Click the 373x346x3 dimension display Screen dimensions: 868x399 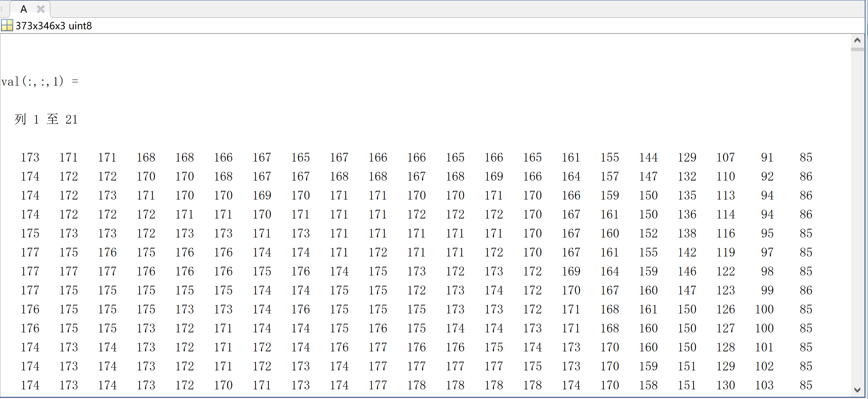(55, 25)
